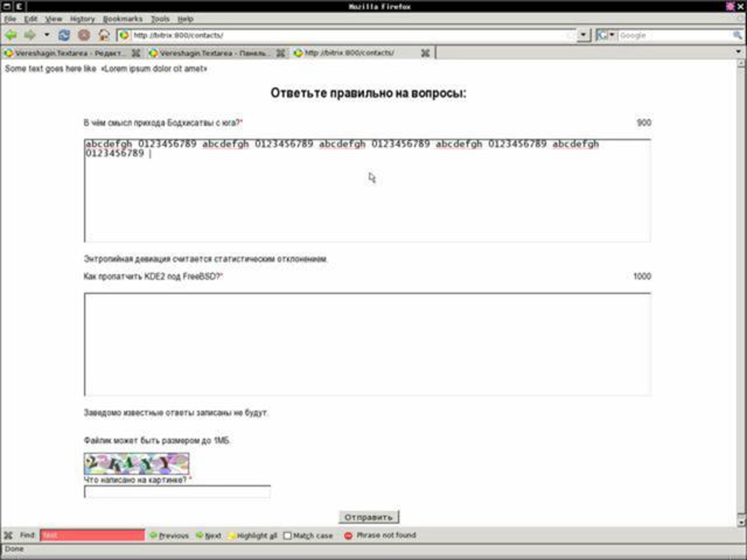Viewport: 747px width, 560px height.
Task: Click the 'Файлик может быть размером до 1МБ' text
Action: (x=157, y=441)
